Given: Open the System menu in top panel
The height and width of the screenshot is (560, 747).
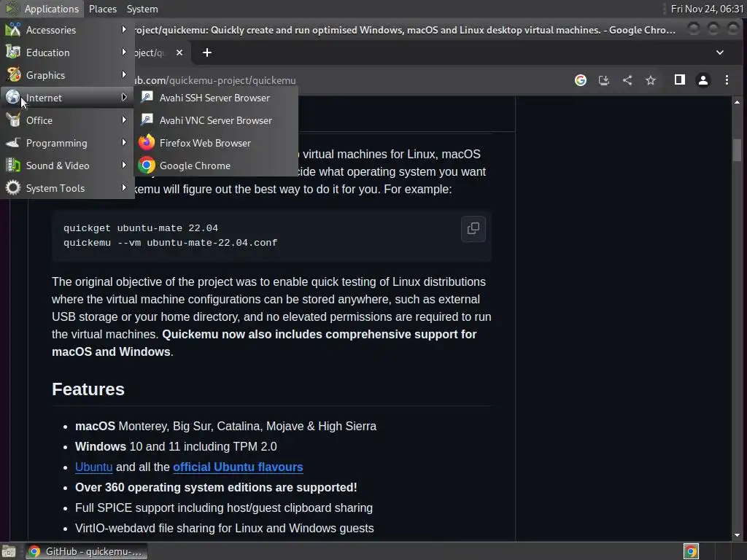Looking at the screenshot, I should pyautogui.click(x=142, y=9).
